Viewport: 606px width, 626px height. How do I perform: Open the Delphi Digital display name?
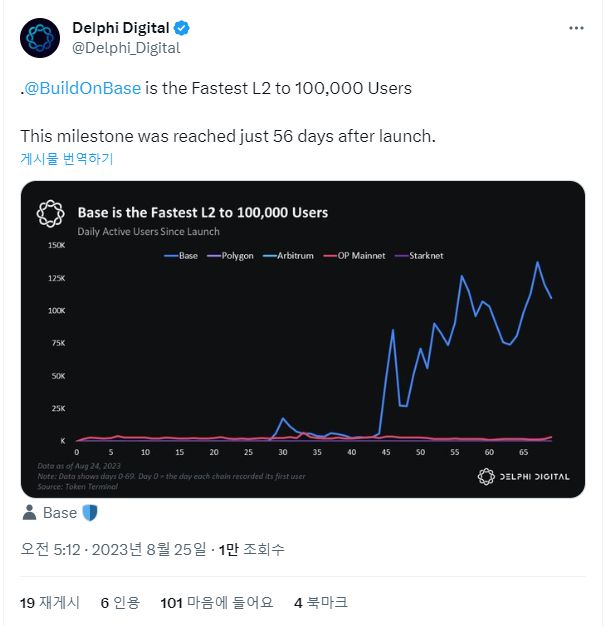120,28
